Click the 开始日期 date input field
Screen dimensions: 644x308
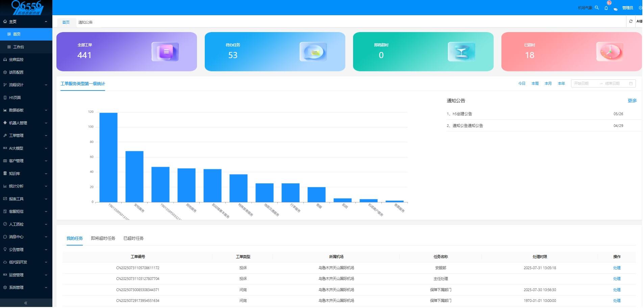[x=585, y=83]
